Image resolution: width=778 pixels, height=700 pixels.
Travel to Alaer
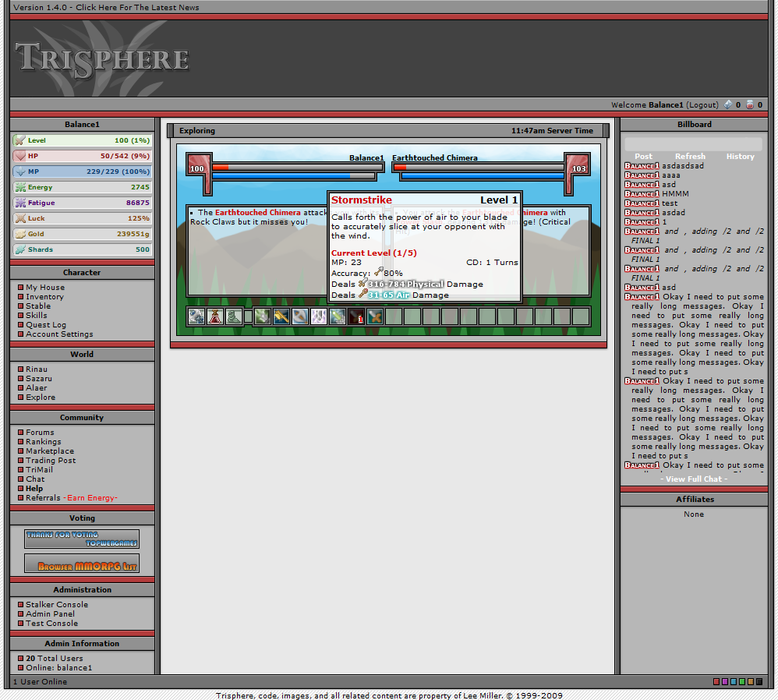36,388
